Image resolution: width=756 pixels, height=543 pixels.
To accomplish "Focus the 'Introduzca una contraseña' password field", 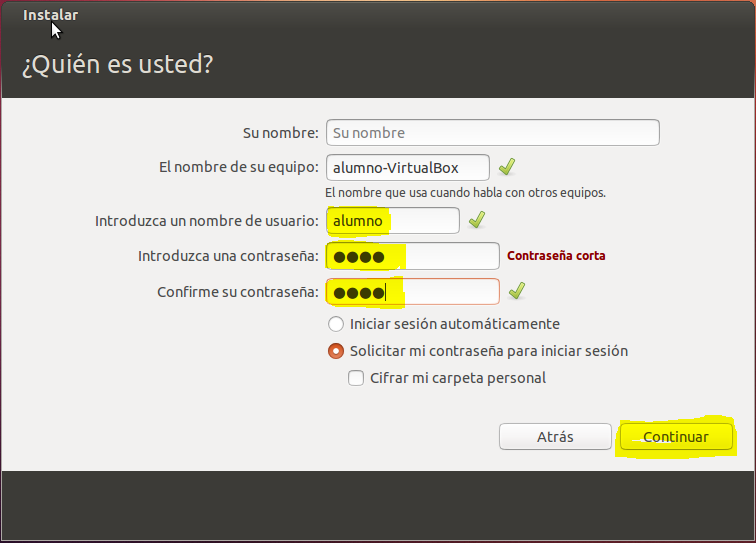I will point(413,256).
